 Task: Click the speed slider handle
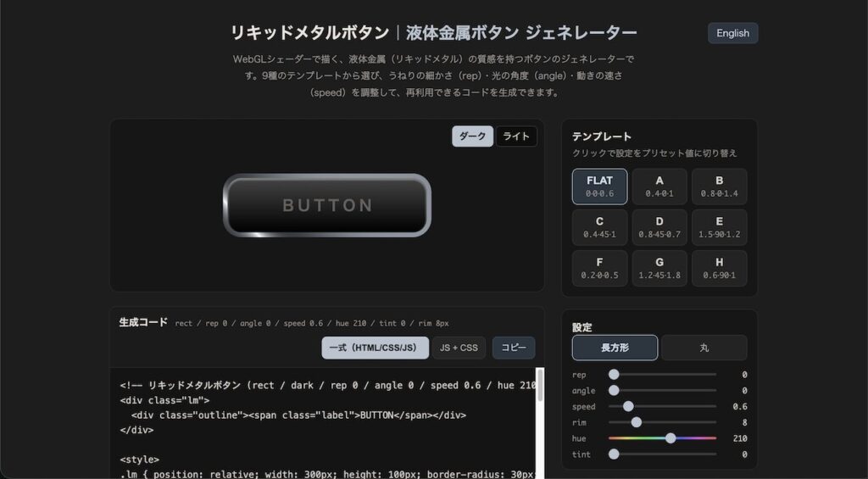[x=628, y=406]
